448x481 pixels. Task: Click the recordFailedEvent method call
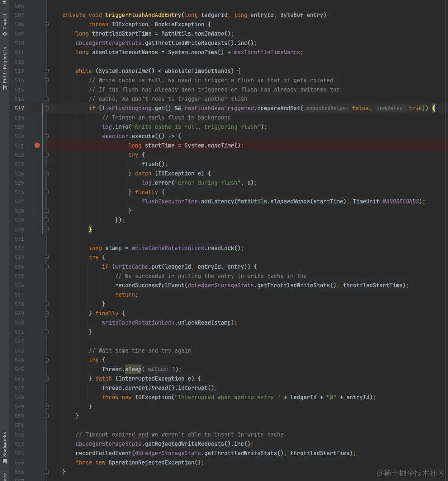tap(104, 453)
